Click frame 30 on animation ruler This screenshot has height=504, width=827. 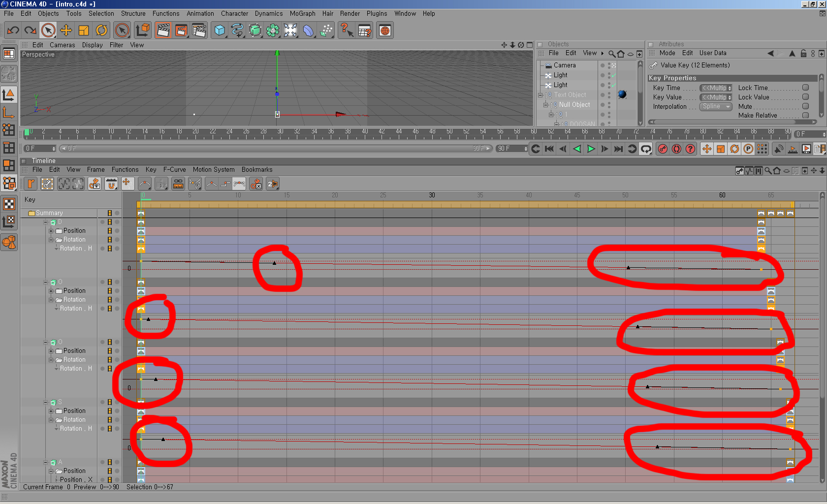[x=280, y=132]
